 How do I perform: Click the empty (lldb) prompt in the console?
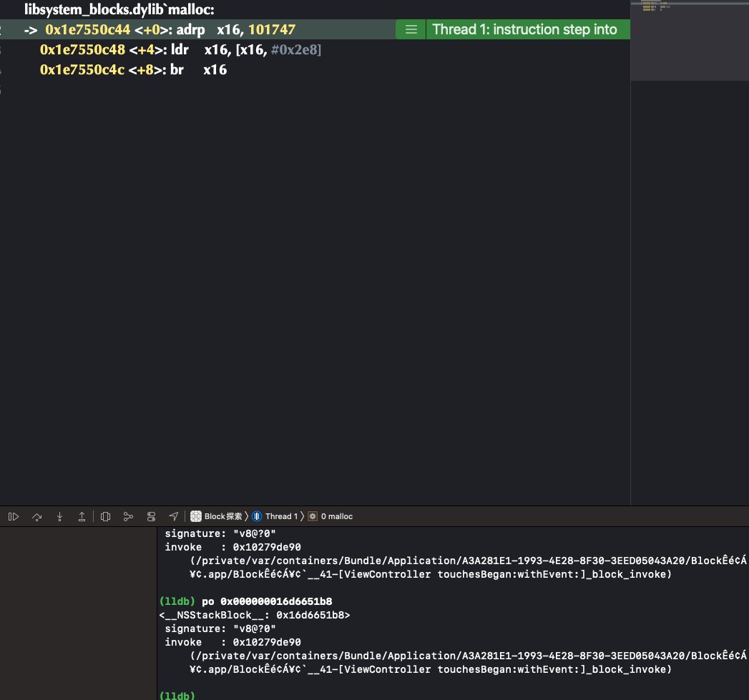tap(177, 695)
